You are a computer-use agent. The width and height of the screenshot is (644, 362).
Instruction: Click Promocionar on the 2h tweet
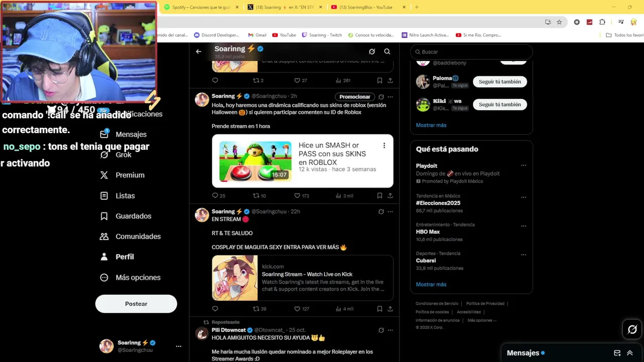pyautogui.click(x=355, y=97)
